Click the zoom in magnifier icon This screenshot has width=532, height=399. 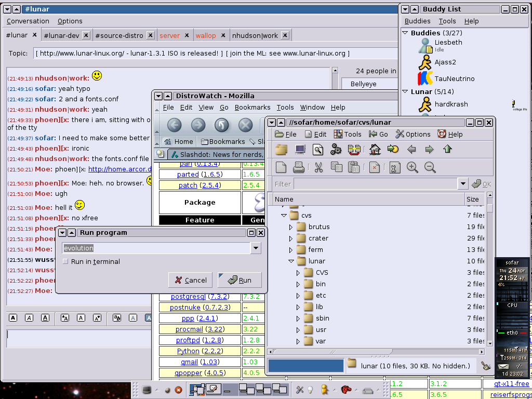tap(413, 167)
